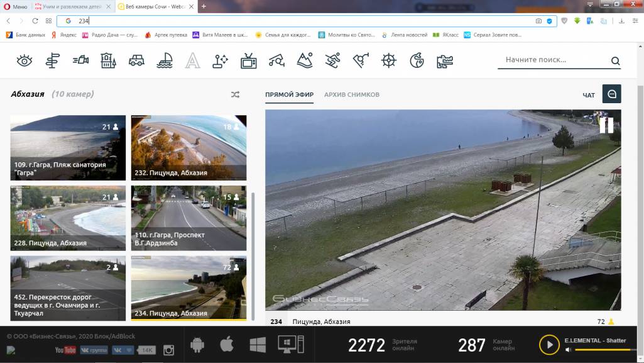Adjust the radio player volume slider

point(603,350)
